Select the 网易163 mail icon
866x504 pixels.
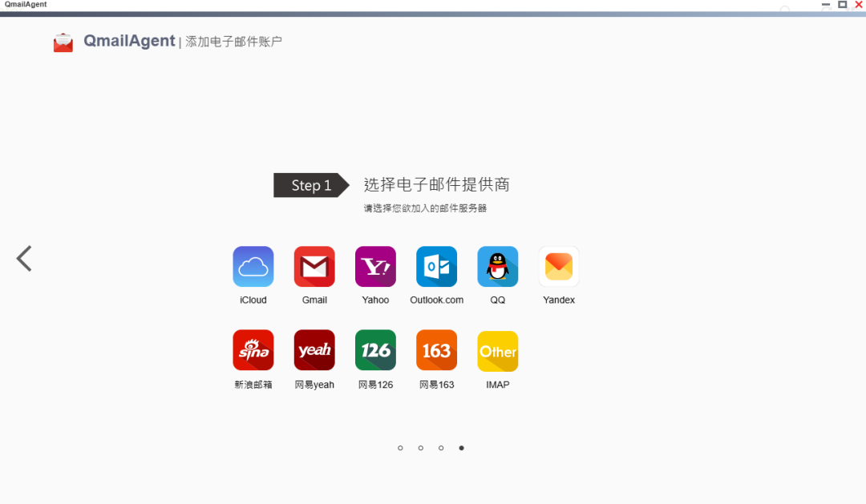tap(436, 350)
